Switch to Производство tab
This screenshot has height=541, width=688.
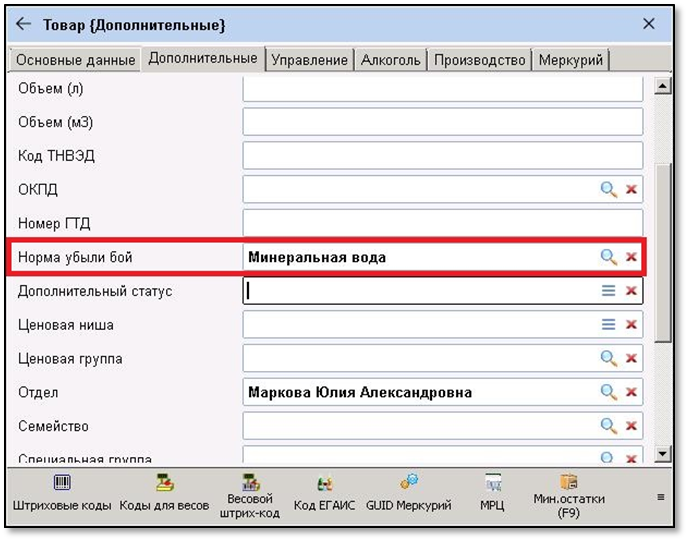(479, 60)
